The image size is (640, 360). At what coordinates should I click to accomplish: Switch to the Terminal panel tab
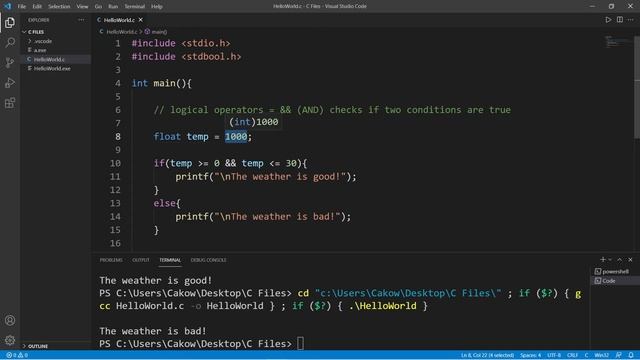click(170, 260)
